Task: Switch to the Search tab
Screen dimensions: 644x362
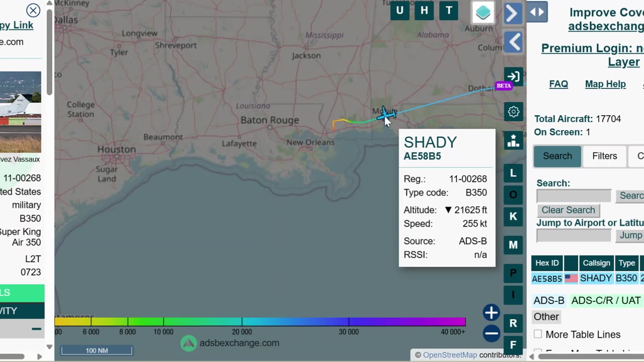Action: [x=557, y=156]
